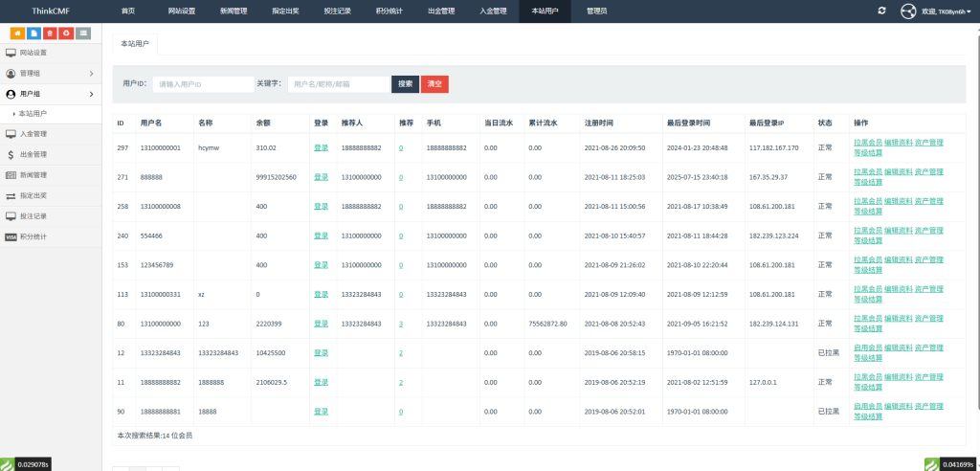Click the monitor icon beside 投注记录
The image size is (980, 471).
[x=11, y=215]
